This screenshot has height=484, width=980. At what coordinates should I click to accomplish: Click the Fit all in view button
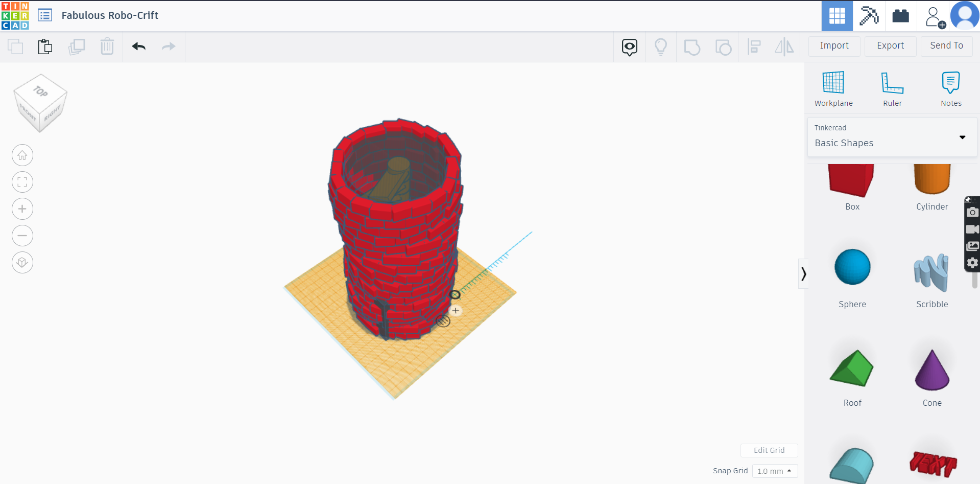pyautogui.click(x=22, y=182)
